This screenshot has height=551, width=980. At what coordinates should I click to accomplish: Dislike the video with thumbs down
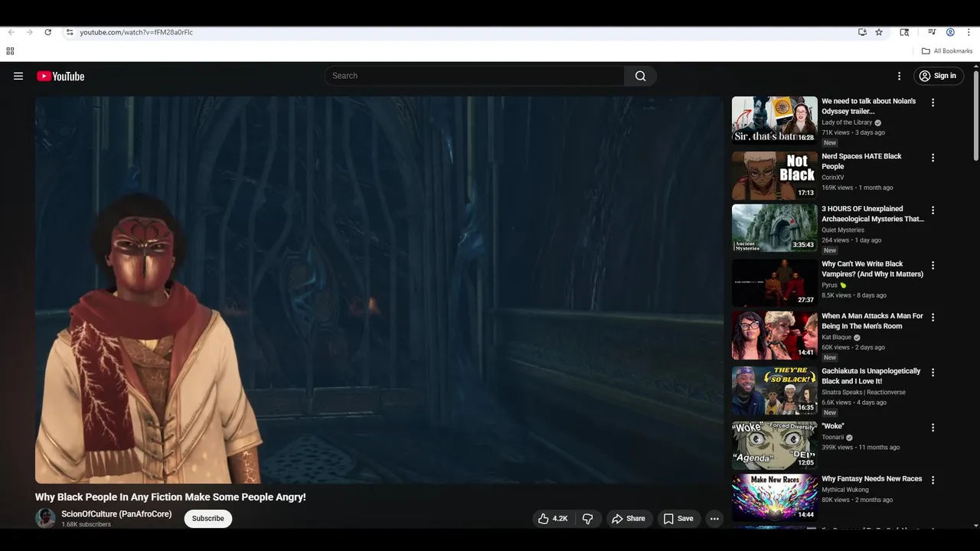click(588, 519)
